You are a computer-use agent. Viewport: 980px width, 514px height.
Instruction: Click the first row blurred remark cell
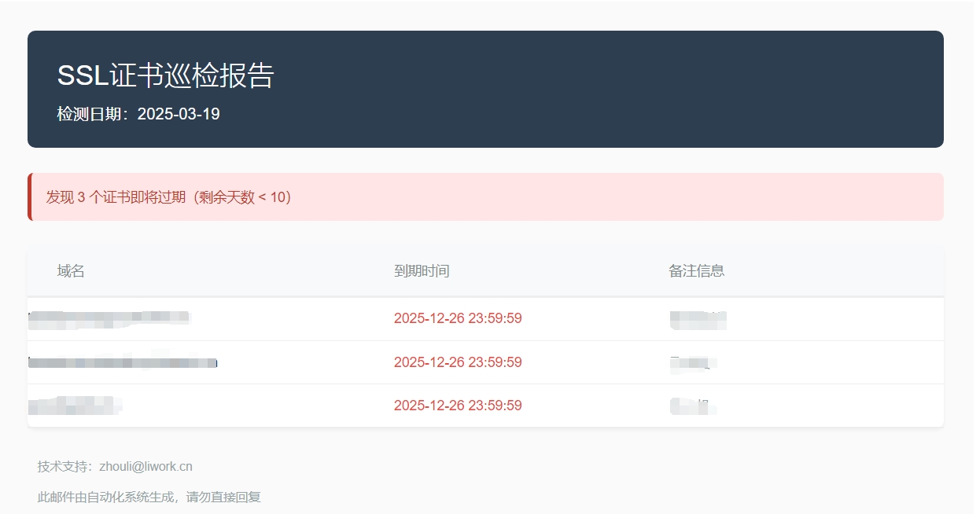(x=698, y=319)
